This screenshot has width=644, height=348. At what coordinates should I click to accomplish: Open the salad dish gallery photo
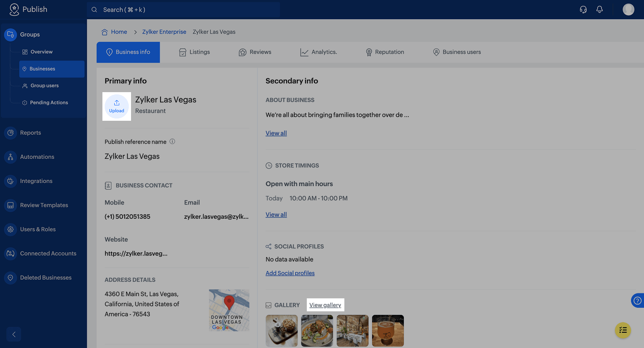pos(317,331)
